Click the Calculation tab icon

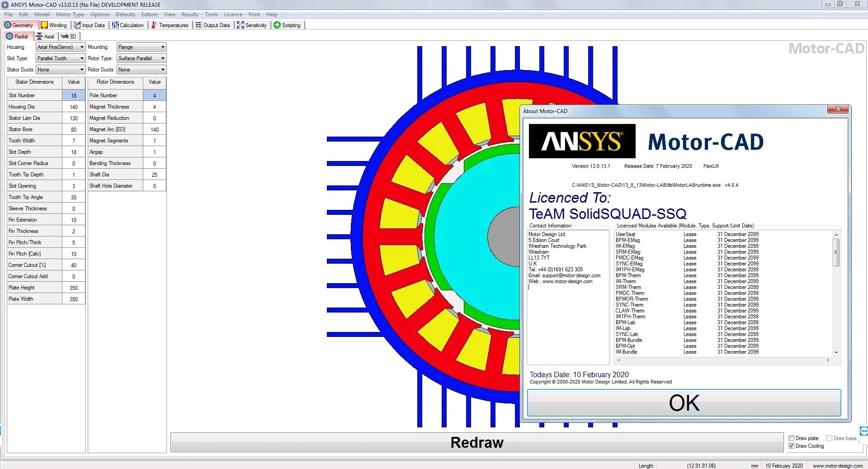point(115,25)
